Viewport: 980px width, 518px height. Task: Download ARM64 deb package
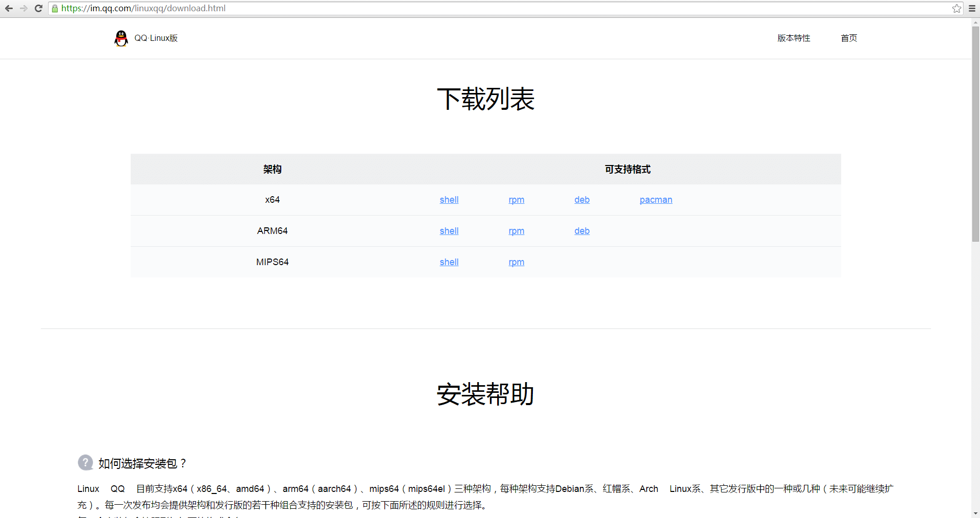[x=582, y=231]
